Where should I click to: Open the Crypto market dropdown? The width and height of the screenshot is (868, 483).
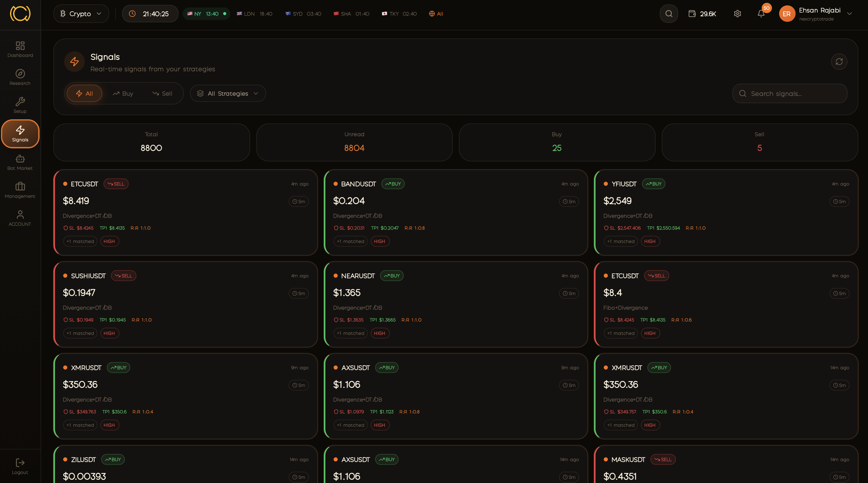tap(81, 14)
